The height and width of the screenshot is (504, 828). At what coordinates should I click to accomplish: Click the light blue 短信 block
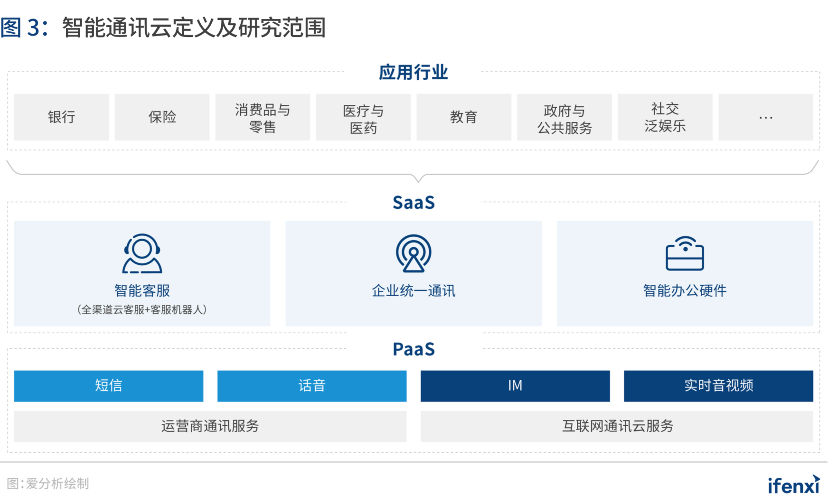[109, 386]
